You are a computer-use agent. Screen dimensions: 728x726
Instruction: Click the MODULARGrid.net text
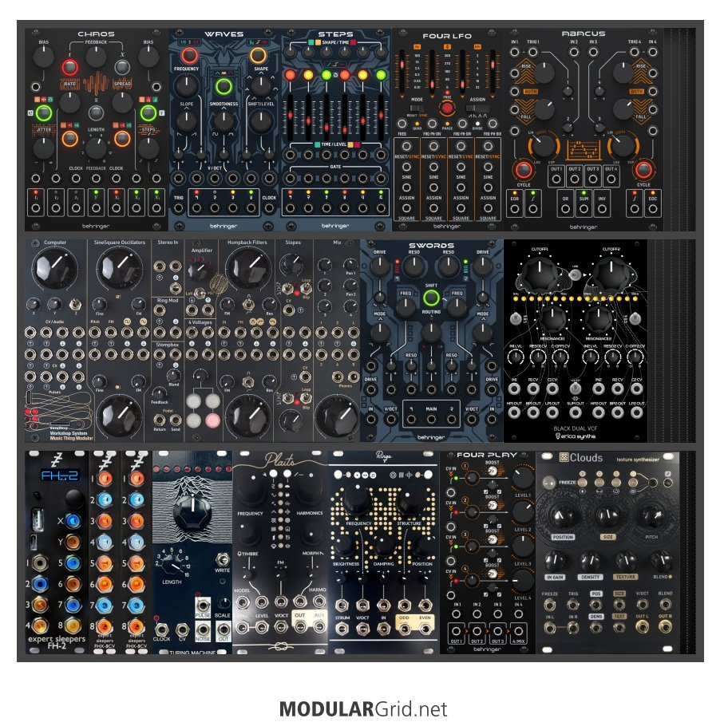tap(363, 709)
